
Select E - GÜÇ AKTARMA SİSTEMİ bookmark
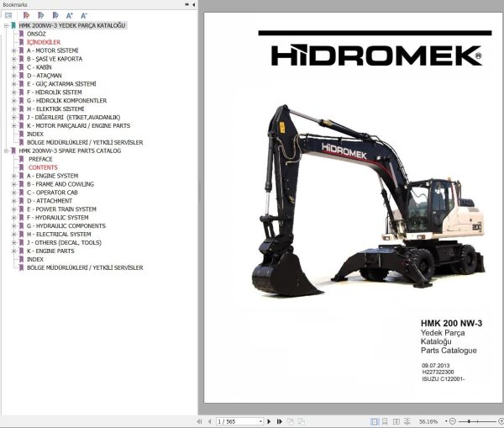pos(61,84)
